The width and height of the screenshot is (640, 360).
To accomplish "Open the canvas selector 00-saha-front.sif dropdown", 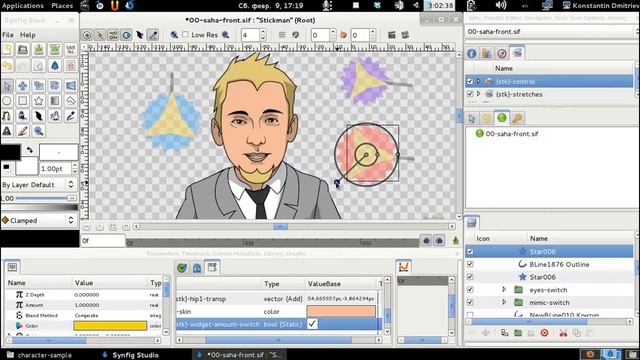I will (551, 31).
